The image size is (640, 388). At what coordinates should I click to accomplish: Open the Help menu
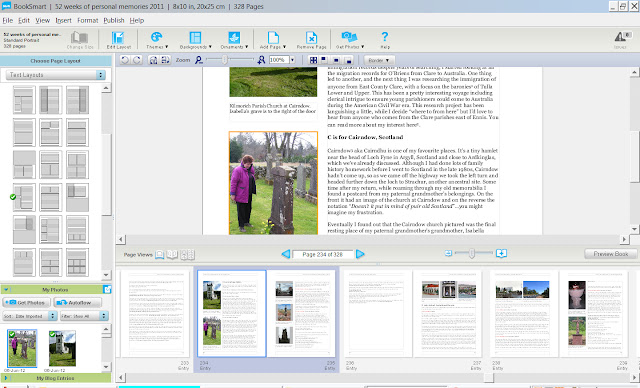click(136, 20)
